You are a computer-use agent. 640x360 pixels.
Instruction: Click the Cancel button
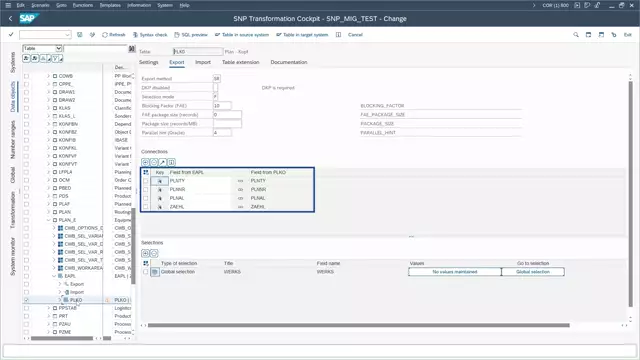tap(355, 35)
